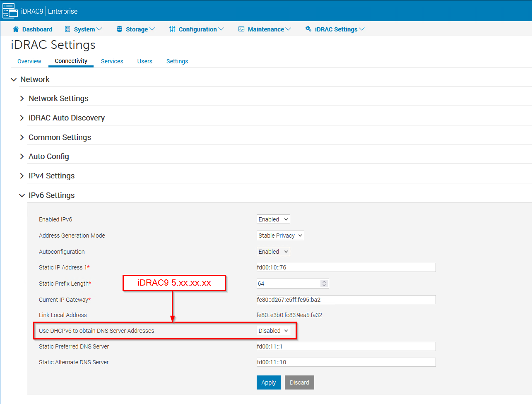Open the Address Generation Mode dropdown
This screenshot has height=404, width=532.
coord(280,235)
